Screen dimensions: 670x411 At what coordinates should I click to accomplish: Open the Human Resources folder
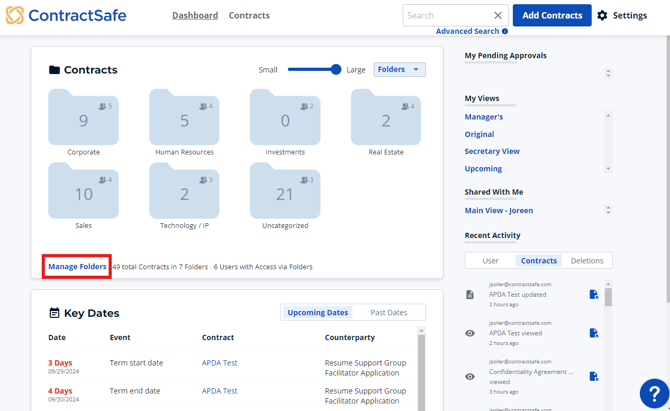pos(184,118)
